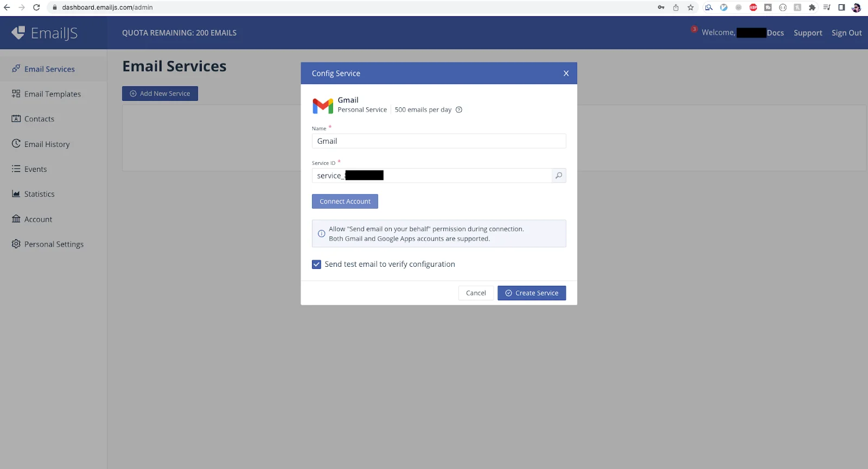The width and height of the screenshot is (868, 469).
Task: Focus the Service ID input field
Action: [x=432, y=175]
